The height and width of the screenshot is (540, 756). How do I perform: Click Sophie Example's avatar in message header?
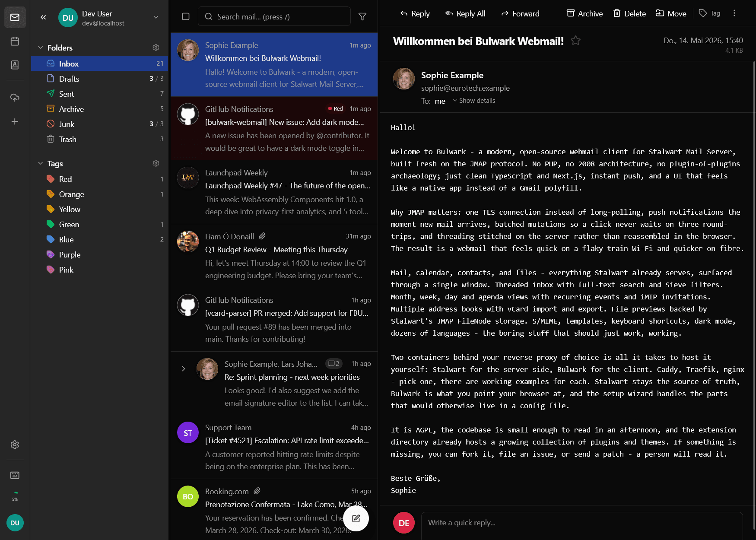pyautogui.click(x=404, y=79)
